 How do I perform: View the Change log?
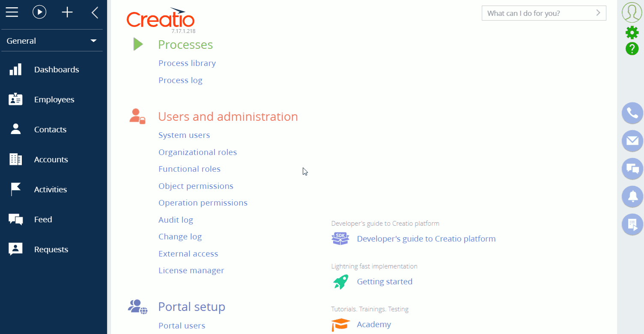pyautogui.click(x=180, y=236)
